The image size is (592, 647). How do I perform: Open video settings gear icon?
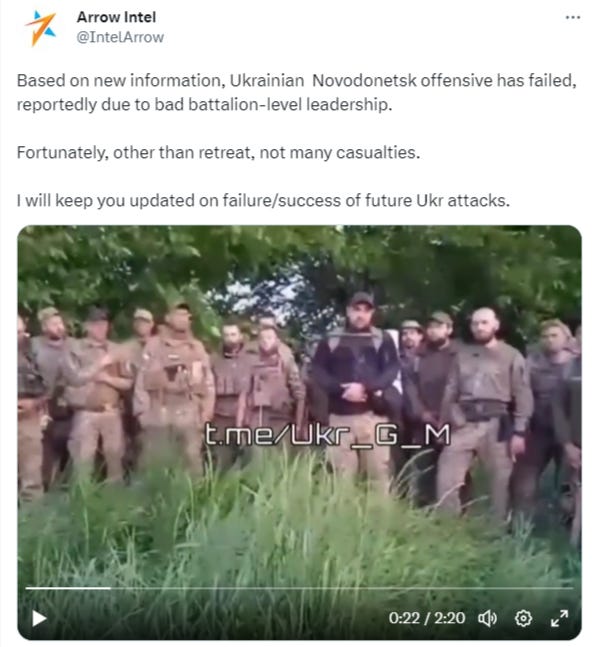click(x=523, y=619)
